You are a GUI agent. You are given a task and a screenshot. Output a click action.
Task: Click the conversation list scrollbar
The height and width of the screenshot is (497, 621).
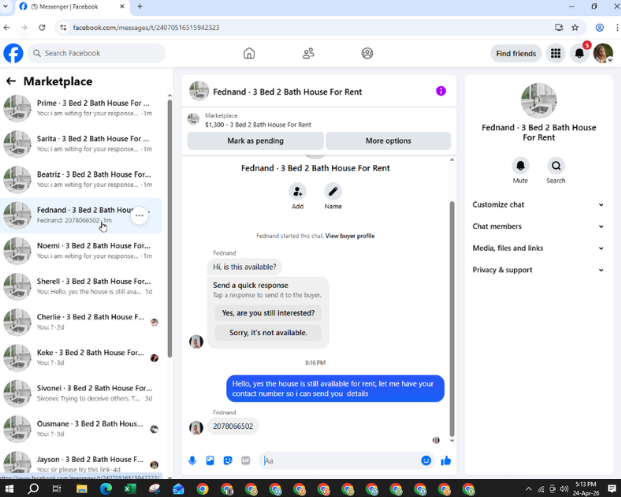[x=170, y=228]
